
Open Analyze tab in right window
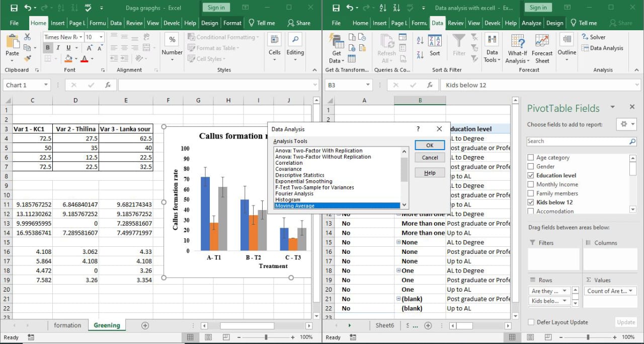531,23
